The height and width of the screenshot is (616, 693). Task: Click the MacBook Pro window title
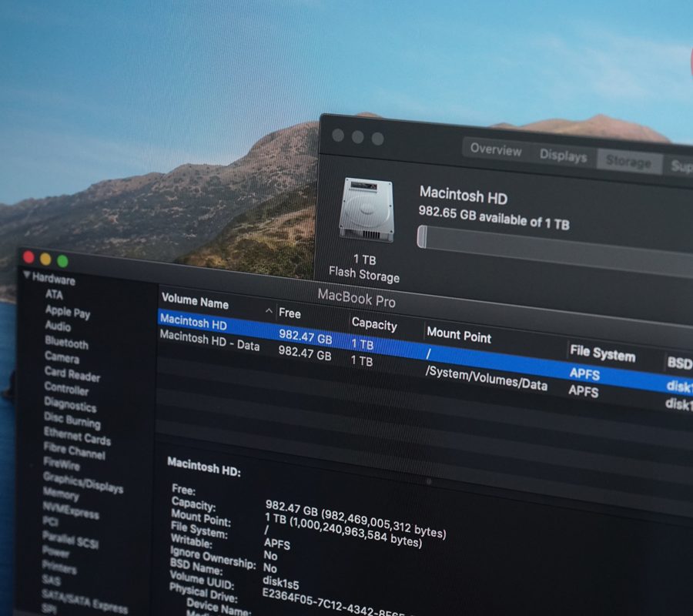(357, 298)
